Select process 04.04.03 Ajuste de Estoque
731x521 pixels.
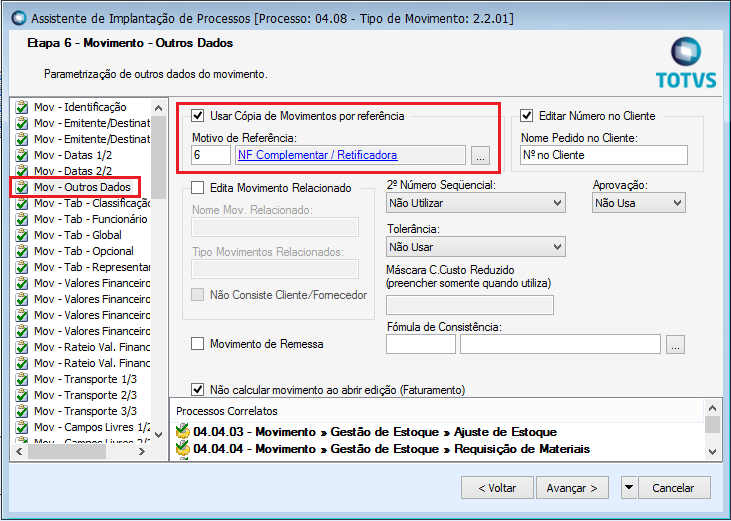coord(375,432)
